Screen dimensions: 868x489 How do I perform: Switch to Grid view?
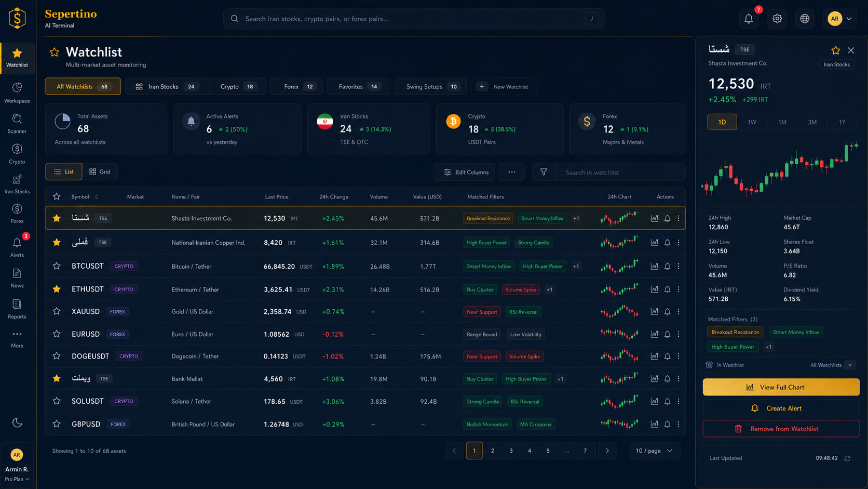pos(100,171)
